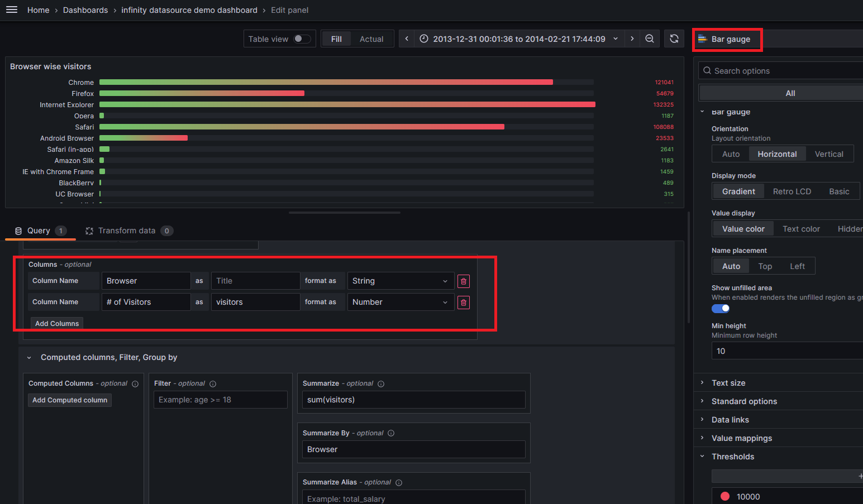863x504 pixels.
Task: Click the Summarize sum(visitors) field
Action: 414,400
